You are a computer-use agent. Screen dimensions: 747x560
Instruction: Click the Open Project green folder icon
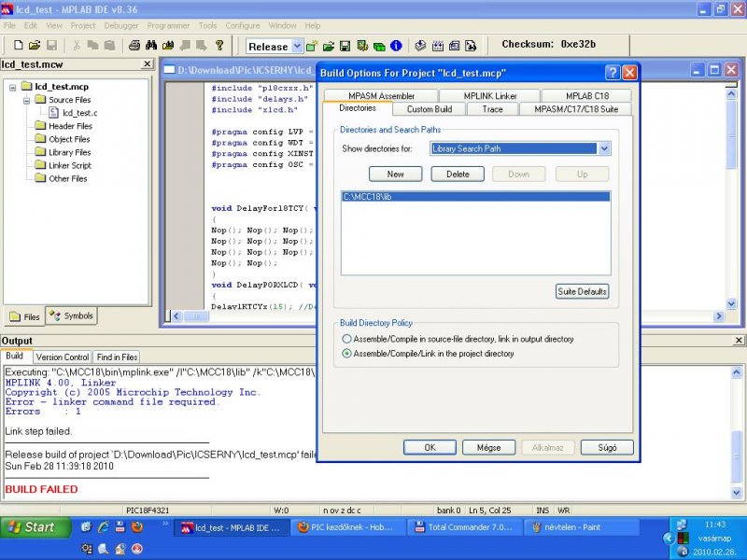coord(329,46)
